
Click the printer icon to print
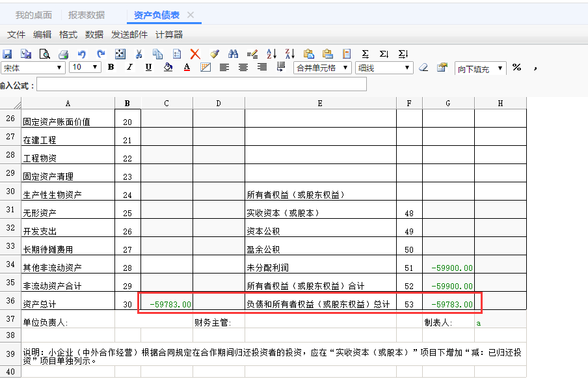64,54
